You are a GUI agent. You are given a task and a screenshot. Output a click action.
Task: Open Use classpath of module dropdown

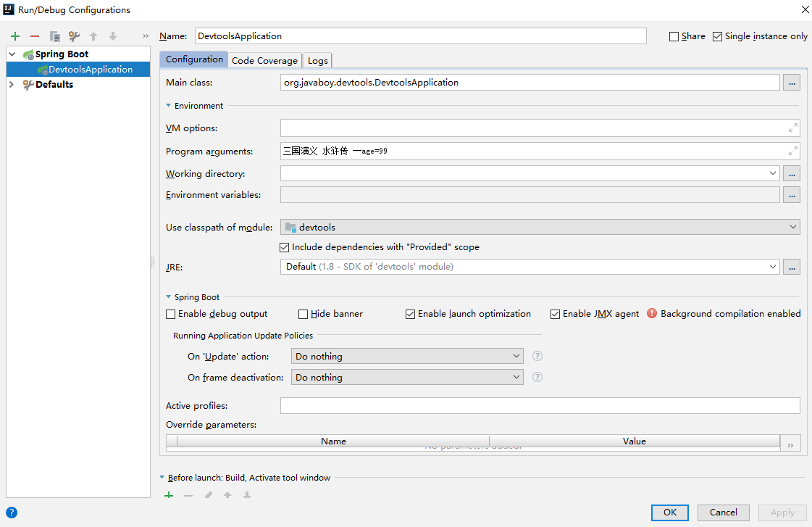(x=540, y=227)
